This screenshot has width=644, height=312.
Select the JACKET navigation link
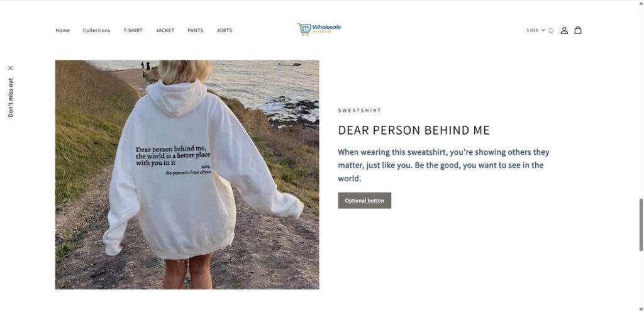(x=165, y=30)
